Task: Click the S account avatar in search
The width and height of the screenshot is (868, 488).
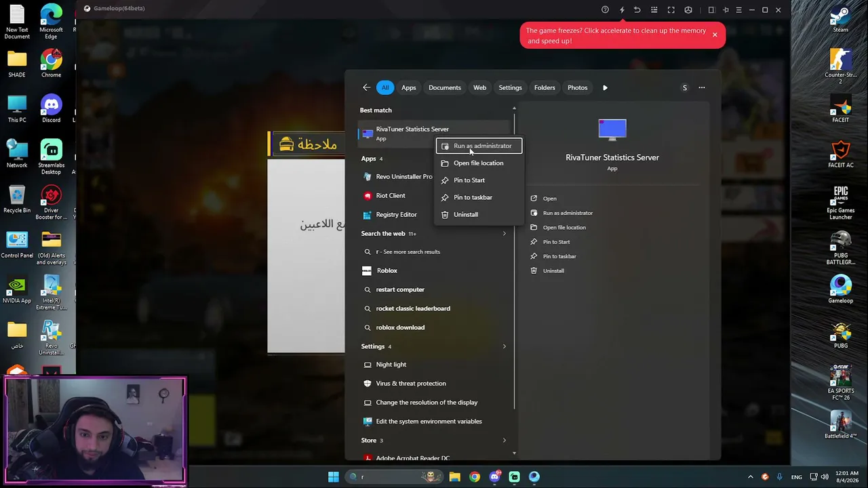Action: pyautogui.click(x=684, y=87)
